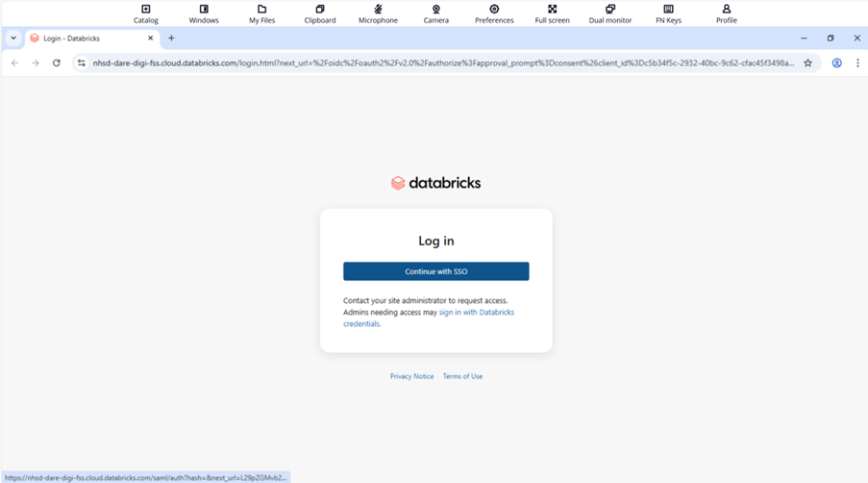The width and height of the screenshot is (868, 483).
Task: Open the Privacy Notice link
Action: click(411, 376)
